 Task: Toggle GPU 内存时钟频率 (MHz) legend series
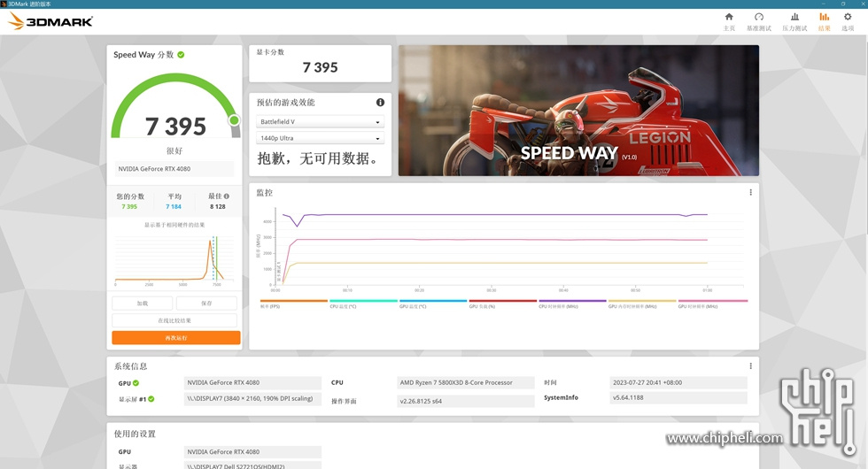click(x=642, y=304)
